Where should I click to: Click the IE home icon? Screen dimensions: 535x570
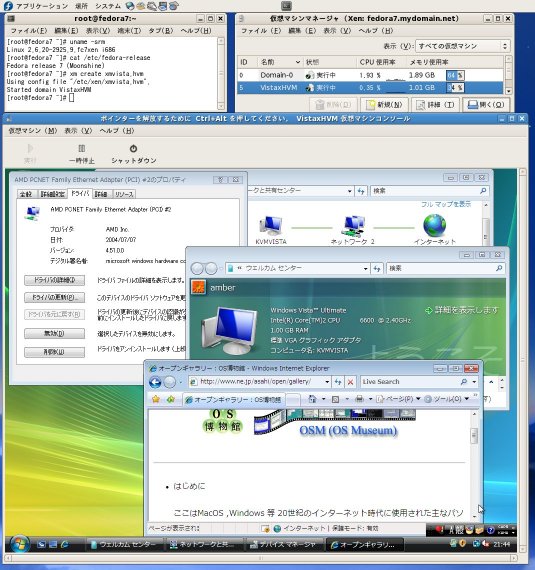(x=312, y=399)
